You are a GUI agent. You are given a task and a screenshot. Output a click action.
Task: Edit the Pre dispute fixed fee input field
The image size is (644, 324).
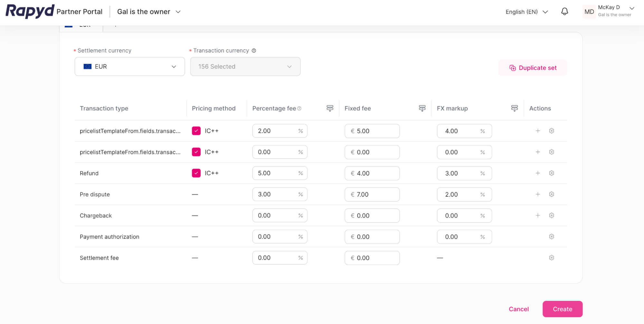coord(372,194)
